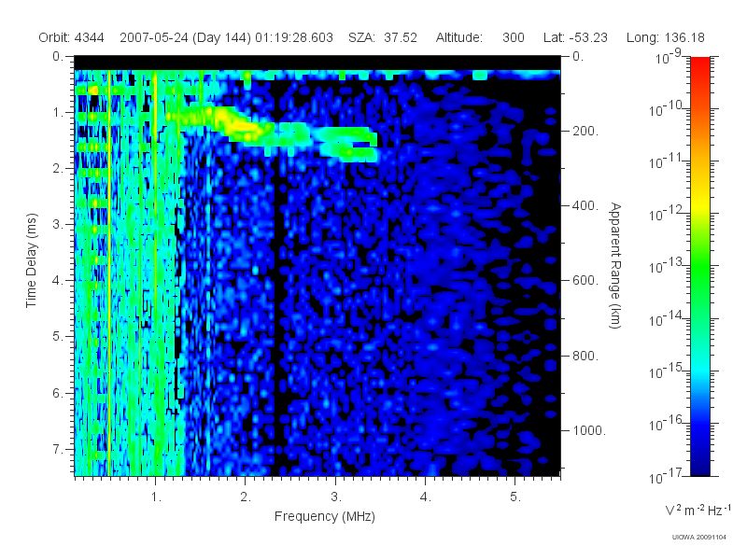Click the "Lat: -53.23" text
Viewport: 747px width, 560px height.
575,37
